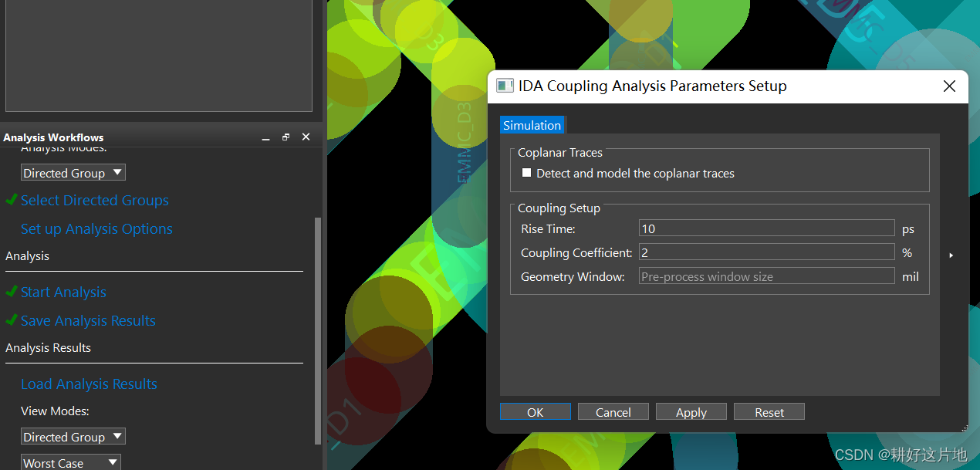Image resolution: width=980 pixels, height=470 pixels.
Task: Enable Detect and model the coplanar traces
Action: coord(526,173)
